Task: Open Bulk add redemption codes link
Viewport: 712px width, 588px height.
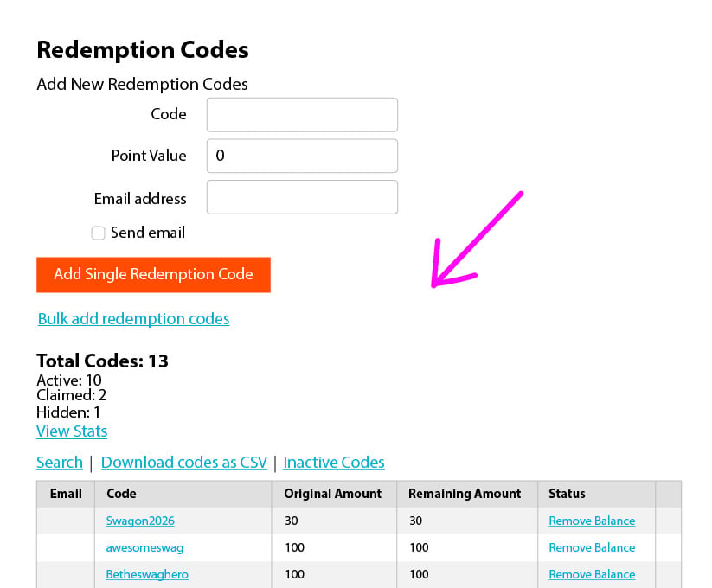Action: (133, 319)
